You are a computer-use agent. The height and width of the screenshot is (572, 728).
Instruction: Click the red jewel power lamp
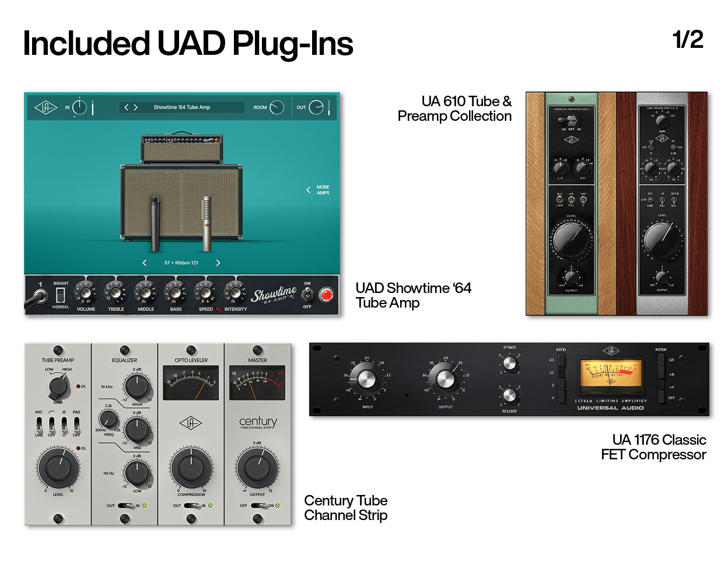pyautogui.click(x=327, y=295)
